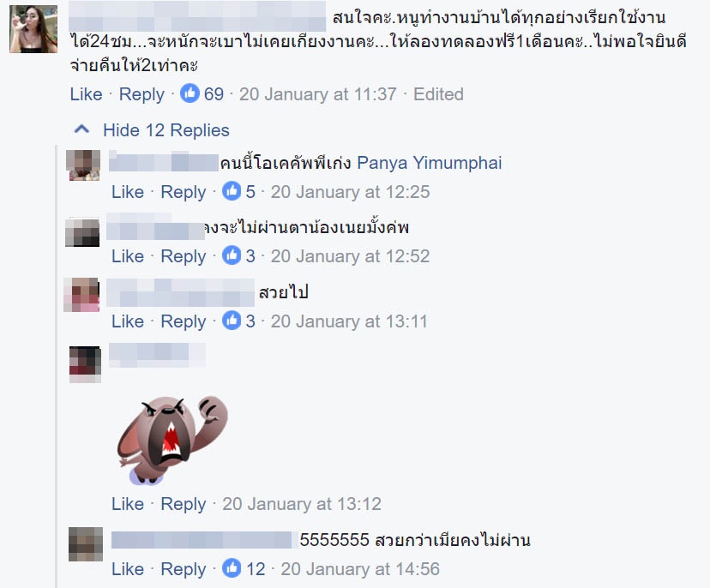
Task: Click like icon on 13:11 reply
Action: [x=232, y=321]
